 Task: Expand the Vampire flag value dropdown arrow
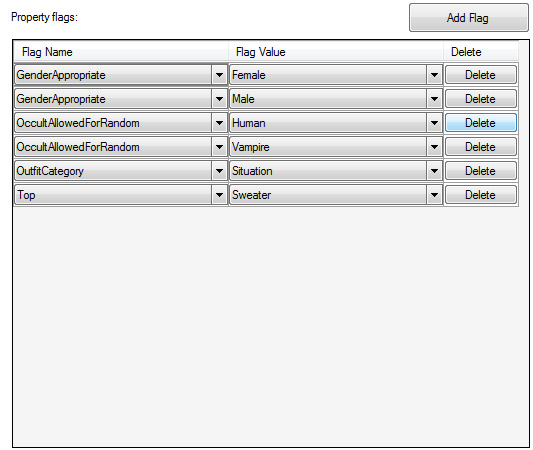click(434, 147)
